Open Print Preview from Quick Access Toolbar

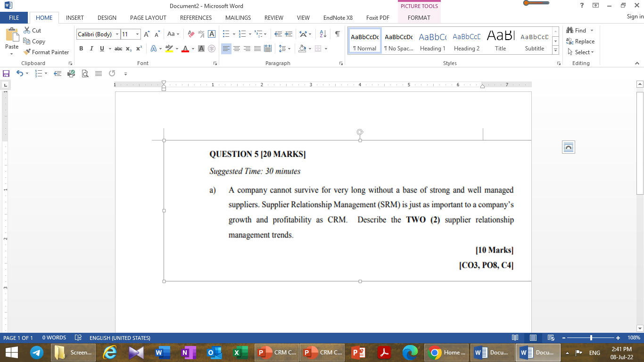tap(85, 73)
